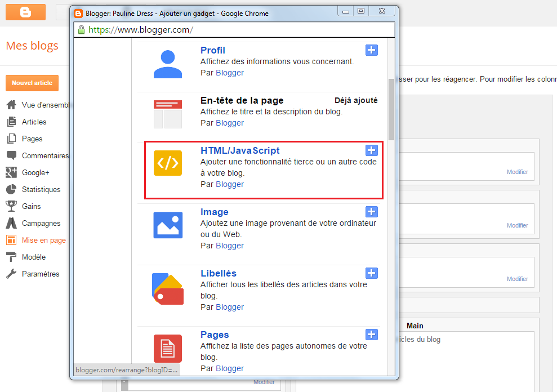Image resolution: width=557 pixels, height=392 pixels.
Task: Click the orange Blogger logo in header
Action: pyautogui.click(x=25, y=12)
